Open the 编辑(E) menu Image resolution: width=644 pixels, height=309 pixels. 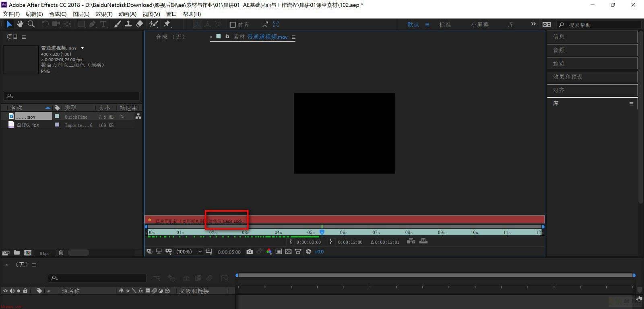pos(34,14)
